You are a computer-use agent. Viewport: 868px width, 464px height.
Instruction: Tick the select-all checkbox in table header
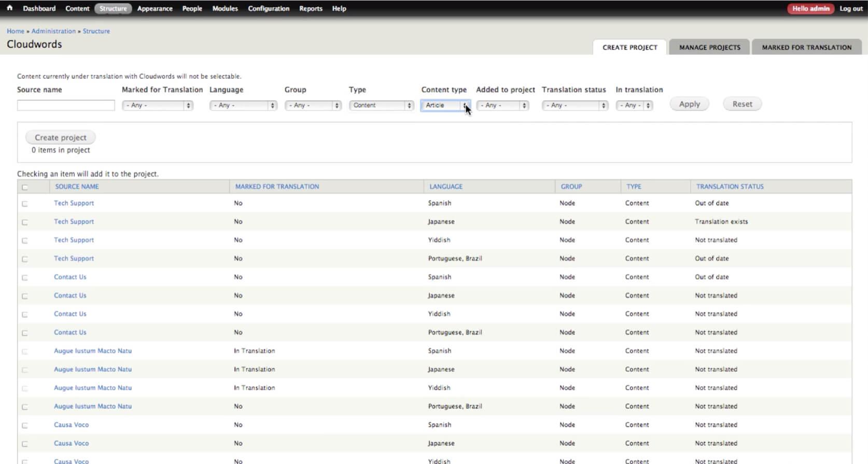click(25, 187)
